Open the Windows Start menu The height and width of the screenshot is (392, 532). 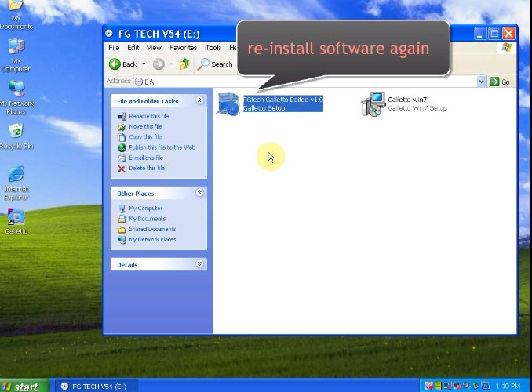pyautogui.click(x=24, y=386)
